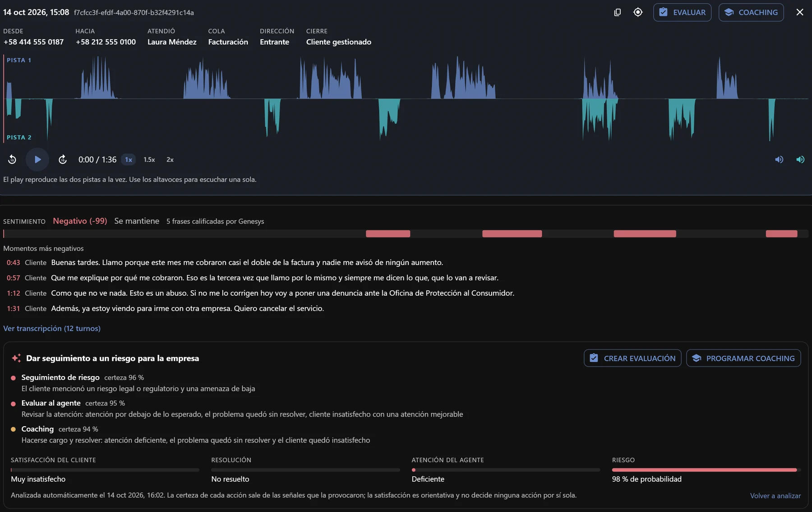
Task: Select the 2x playback speed
Action: tap(170, 159)
